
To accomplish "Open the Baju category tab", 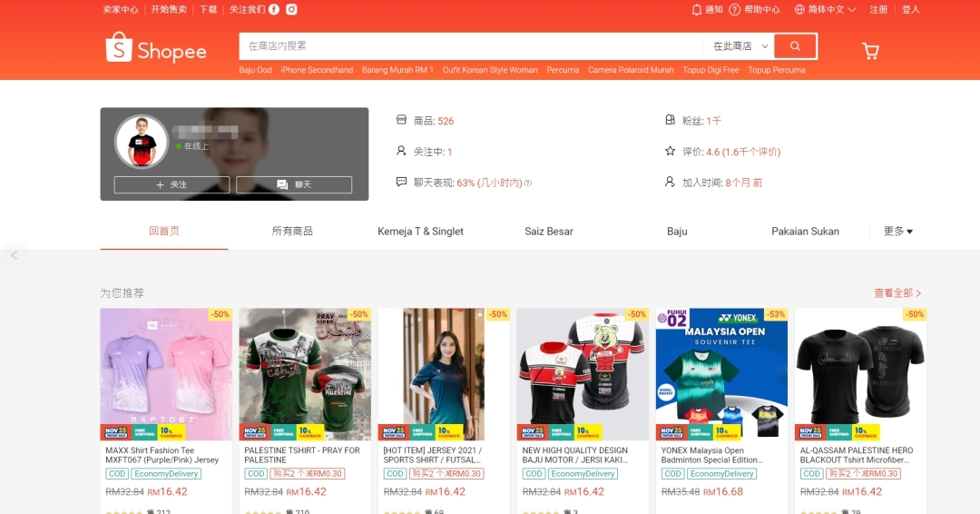I will click(677, 232).
